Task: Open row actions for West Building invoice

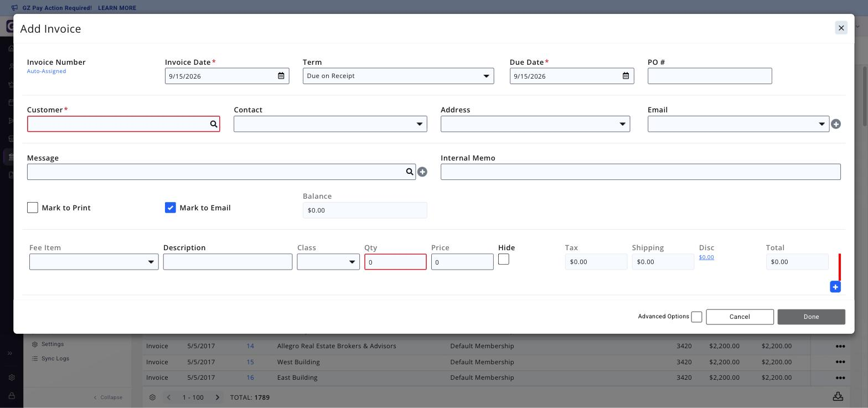Action: [840, 362]
